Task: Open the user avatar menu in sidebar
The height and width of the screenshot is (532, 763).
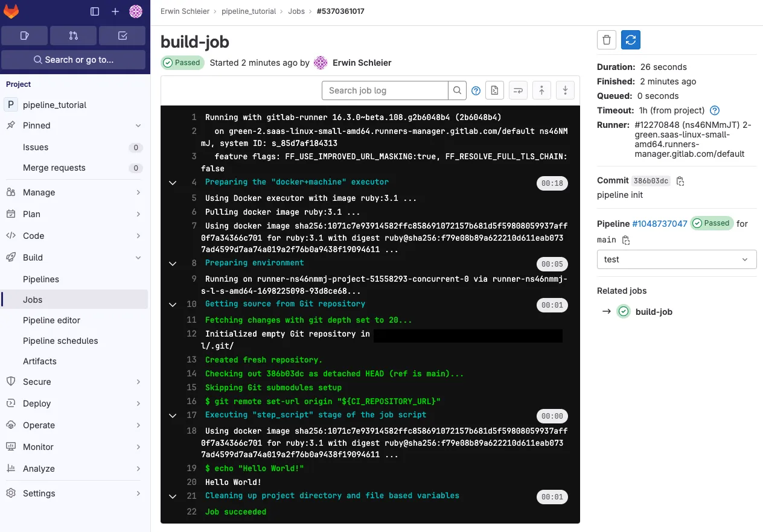Action: tap(136, 11)
